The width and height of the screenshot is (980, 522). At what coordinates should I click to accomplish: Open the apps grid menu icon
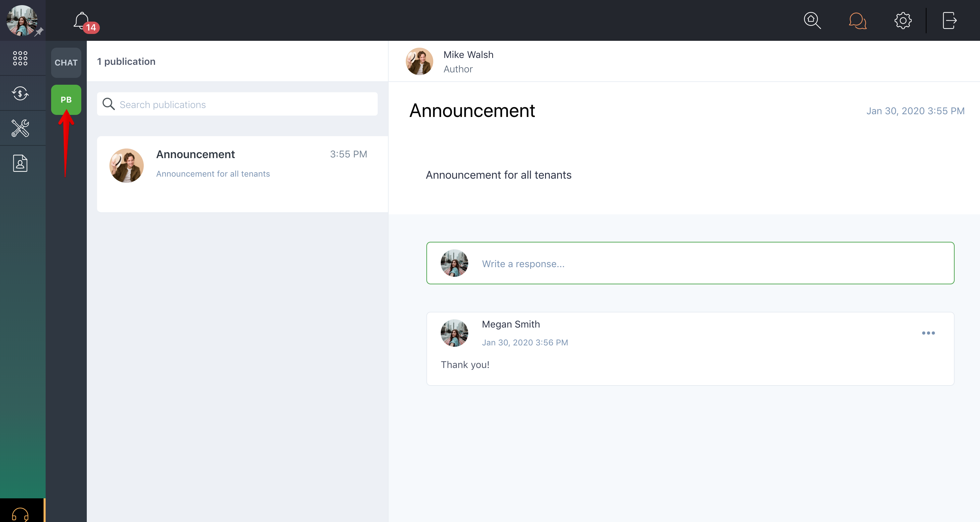[20, 58]
